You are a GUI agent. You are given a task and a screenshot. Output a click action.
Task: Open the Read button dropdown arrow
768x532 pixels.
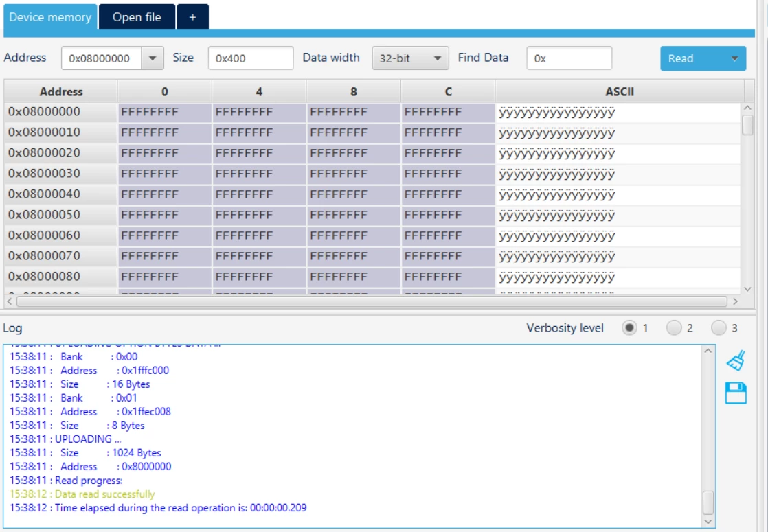[734, 58]
